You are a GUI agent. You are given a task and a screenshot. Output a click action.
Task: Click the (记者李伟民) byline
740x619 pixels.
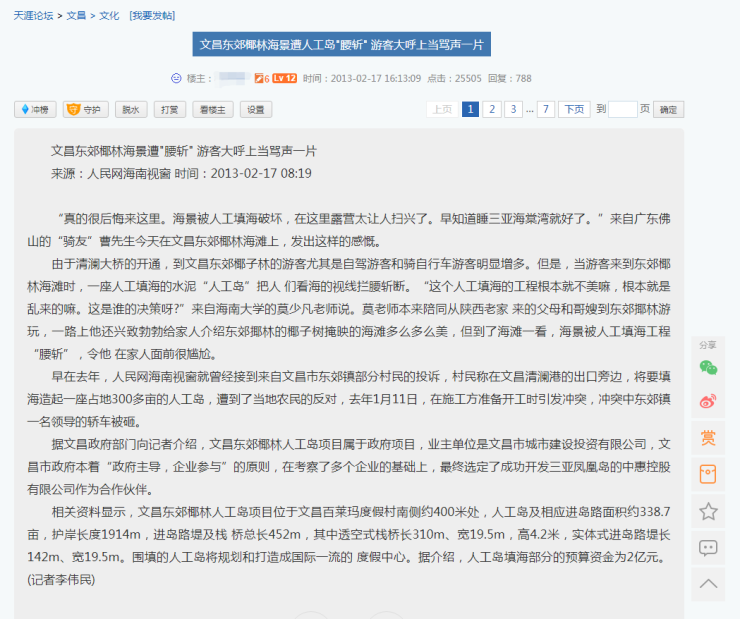pyautogui.click(x=61, y=579)
